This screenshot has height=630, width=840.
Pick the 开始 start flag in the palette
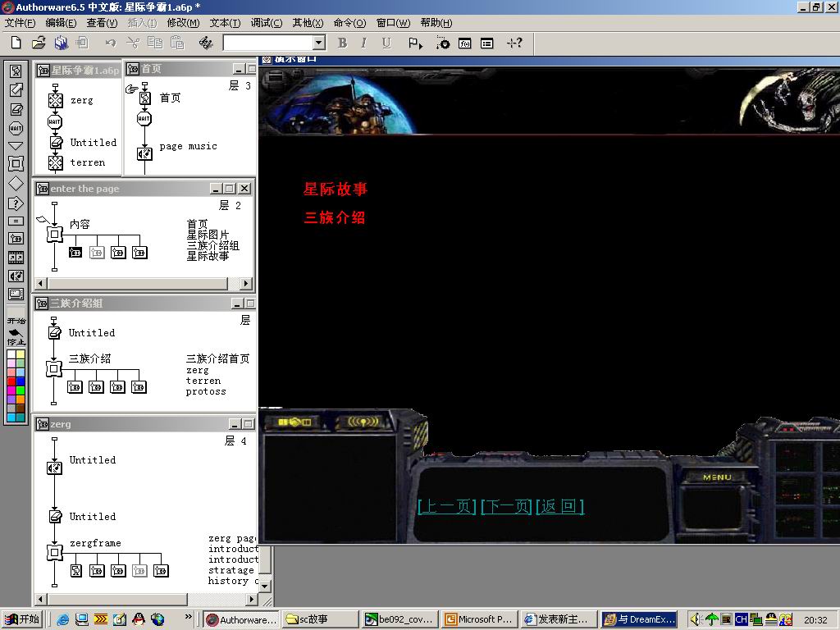point(16,322)
